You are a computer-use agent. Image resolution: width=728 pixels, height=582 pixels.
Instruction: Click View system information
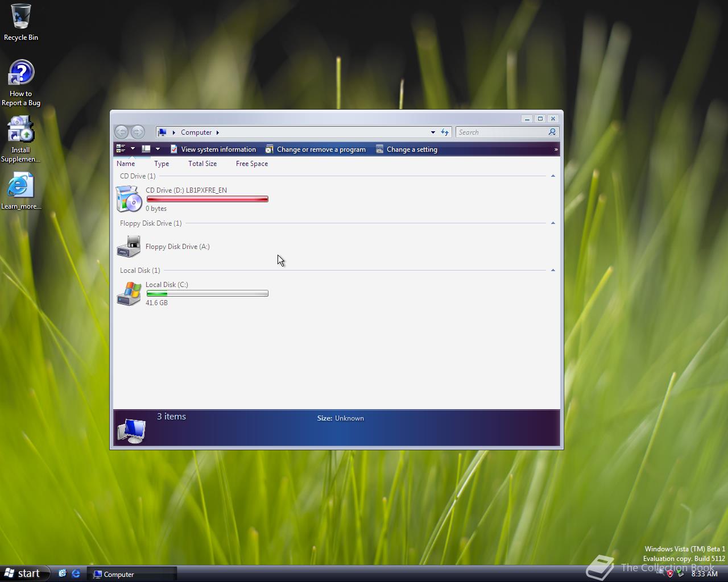tap(213, 149)
